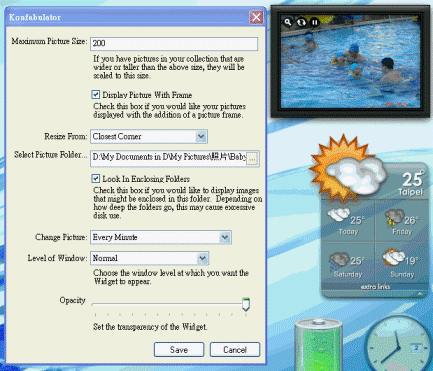Click the swimming pool photo in the frame
The height and width of the screenshot is (371, 433).
coord(350,62)
